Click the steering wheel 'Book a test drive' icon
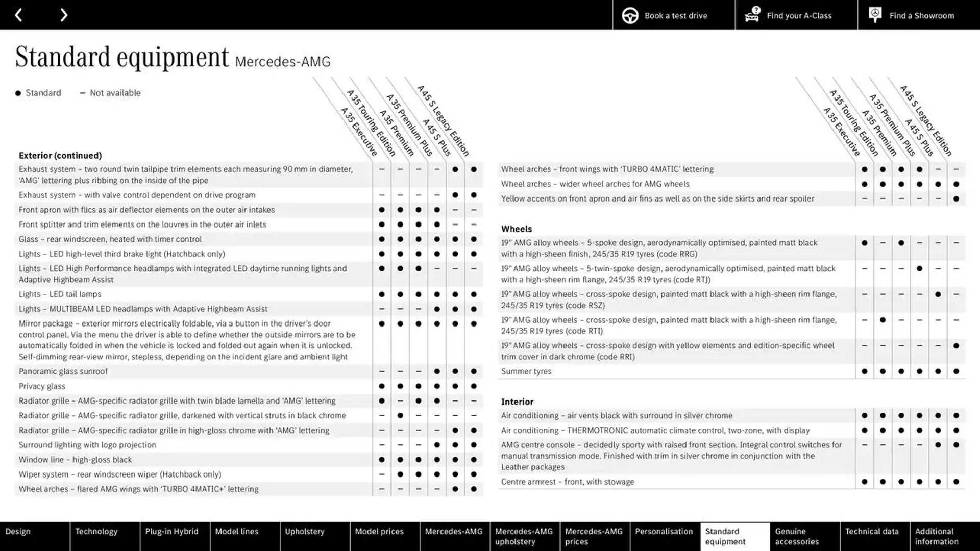This screenshot has width=980, height=551. click(x=630, y=15)
